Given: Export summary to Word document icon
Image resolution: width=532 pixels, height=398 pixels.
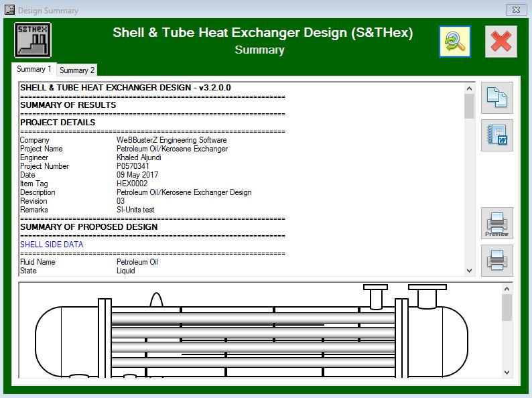Looking at the screenshot, I should point(496,135).
